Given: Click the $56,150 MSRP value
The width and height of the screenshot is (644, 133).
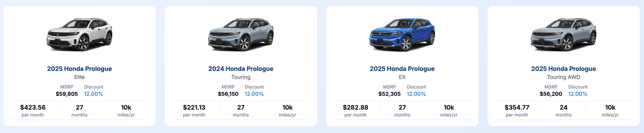Looking at the screenshot, I should click(228, 94).
